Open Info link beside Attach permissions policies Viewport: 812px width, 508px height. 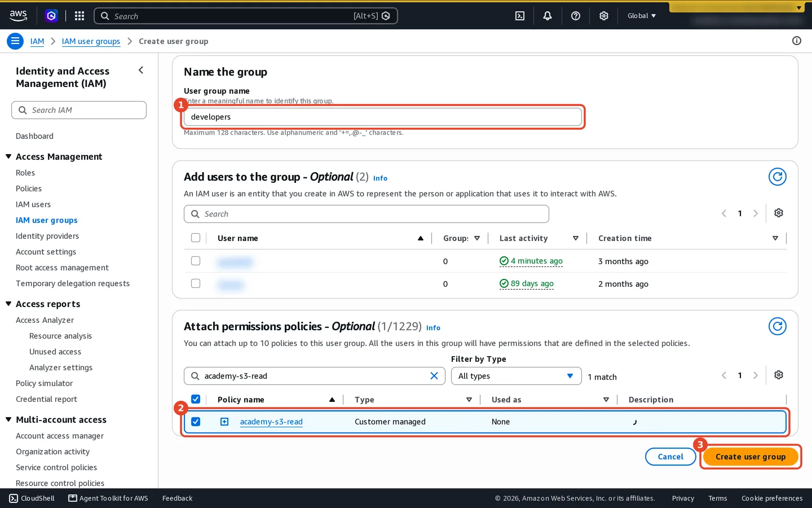(433, 328)
